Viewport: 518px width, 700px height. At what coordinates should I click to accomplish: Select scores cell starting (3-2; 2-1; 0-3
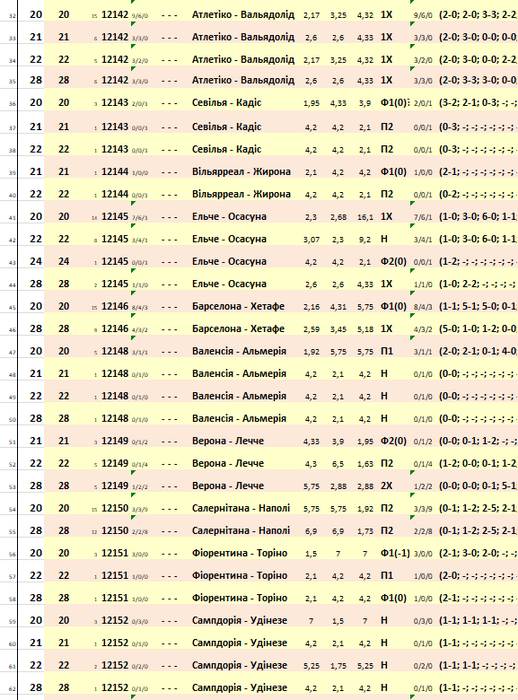(477, 103)
